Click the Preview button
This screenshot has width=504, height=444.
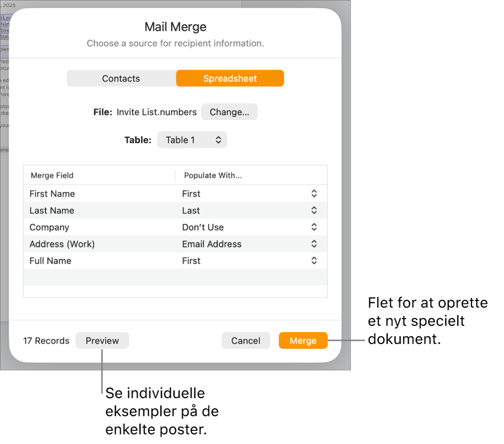[x=102, y=340]
